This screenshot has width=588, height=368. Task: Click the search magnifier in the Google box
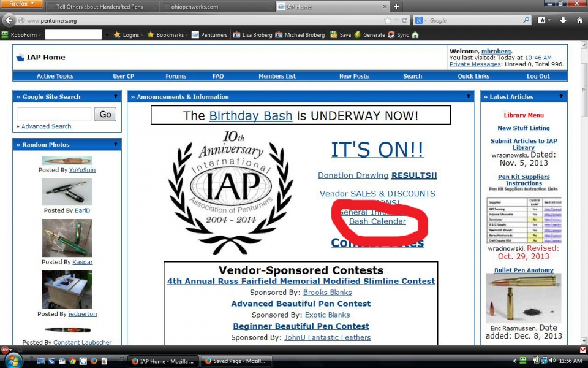[x=527, y=20]
